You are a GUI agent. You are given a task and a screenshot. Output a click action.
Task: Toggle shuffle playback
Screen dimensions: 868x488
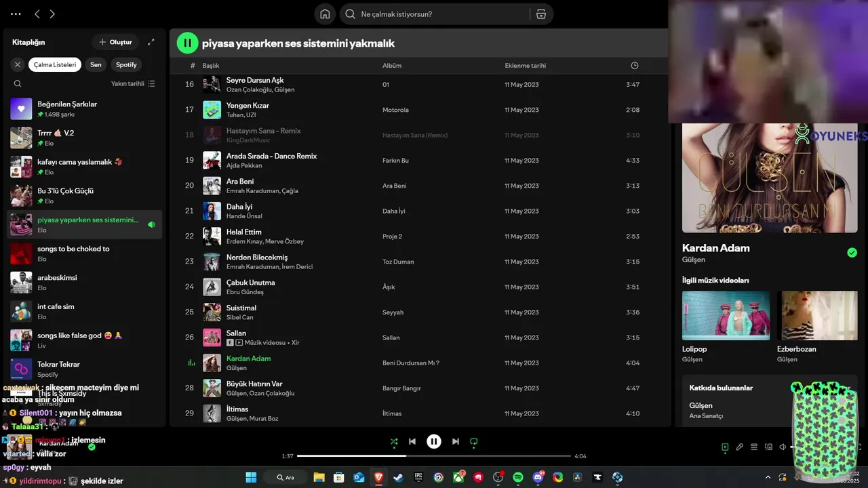pyautogui.click(x=394, y=441)
